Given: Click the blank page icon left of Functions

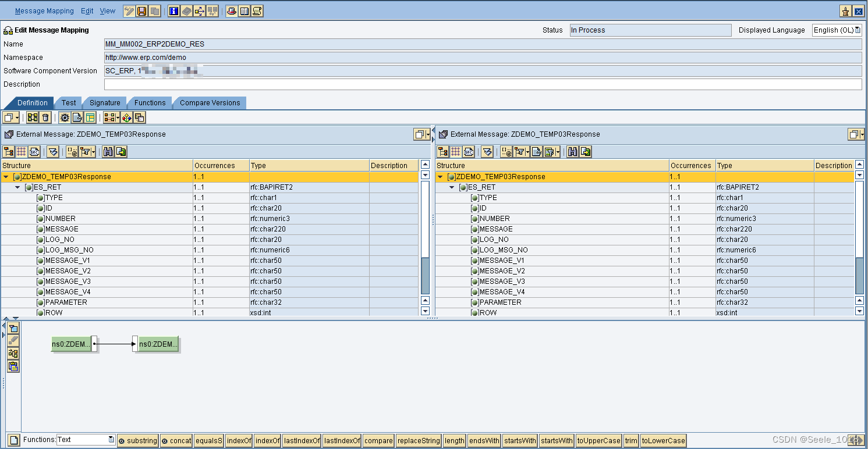Looking at the screenshot, I should 14,440.
